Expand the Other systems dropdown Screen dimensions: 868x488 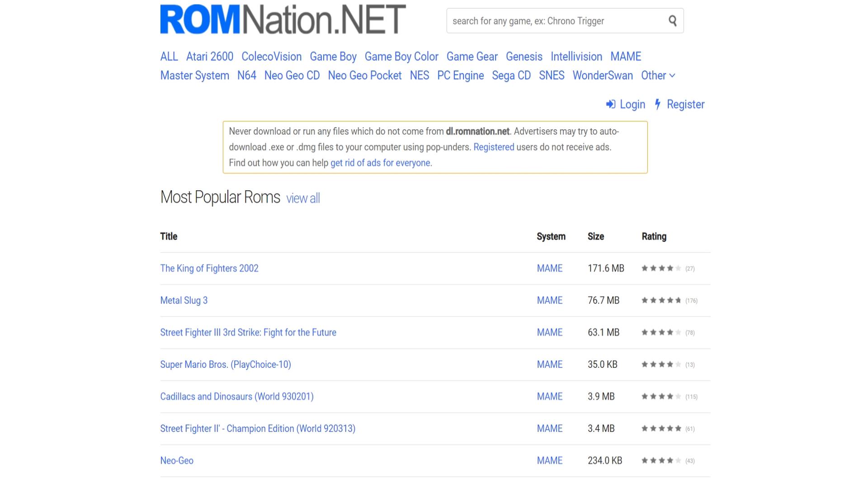[x=658, y=75]
